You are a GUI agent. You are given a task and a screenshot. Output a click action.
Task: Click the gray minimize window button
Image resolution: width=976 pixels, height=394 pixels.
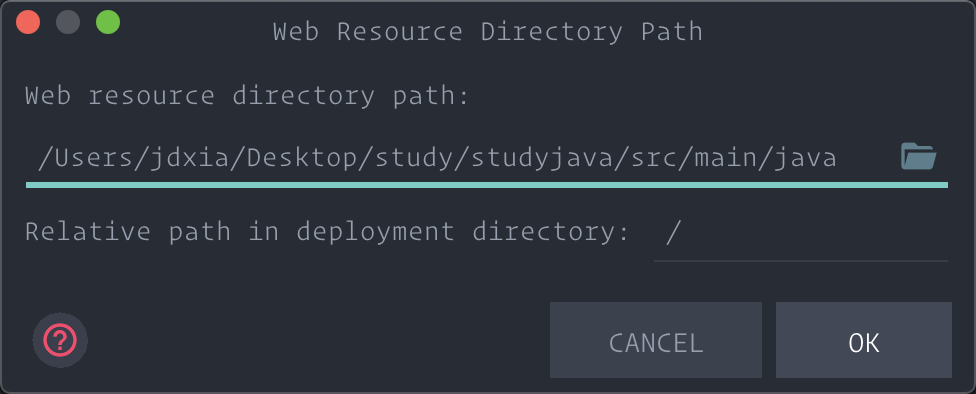68,23
